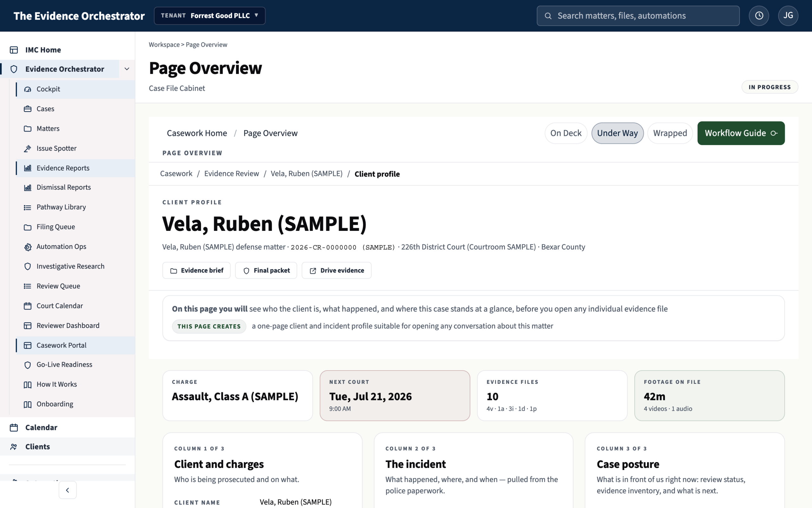Click the Reviewer Dashboard layout icon
This screenshot has width=812, height=508.
point(28,325)
